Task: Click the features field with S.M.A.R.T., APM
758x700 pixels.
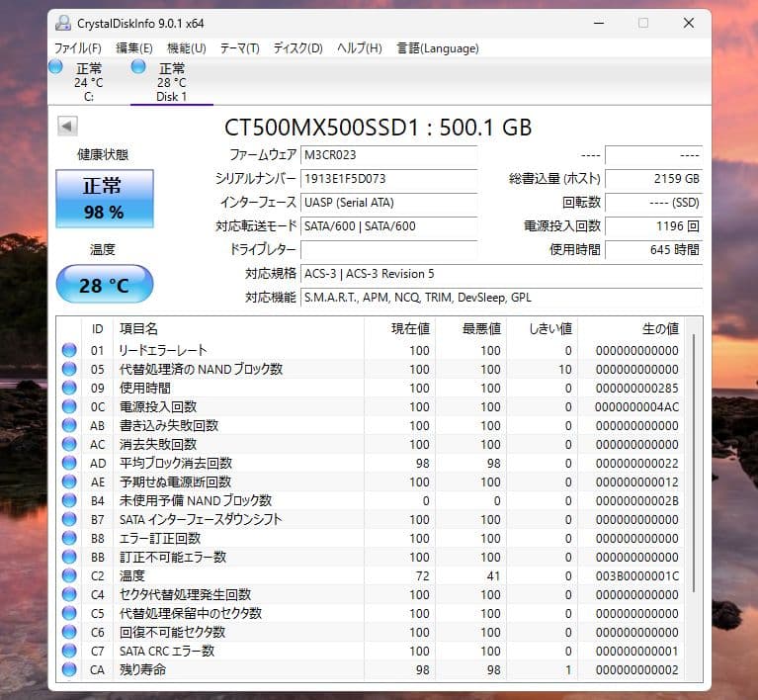Action: point(501,297)
